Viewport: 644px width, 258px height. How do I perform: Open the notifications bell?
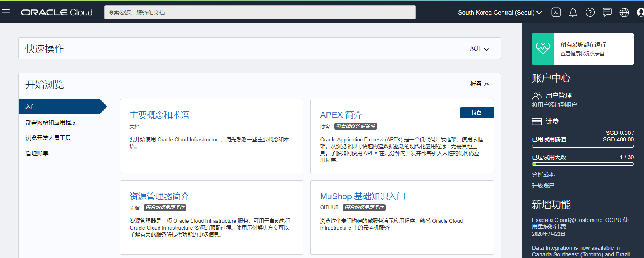click(x=573, y=13)
